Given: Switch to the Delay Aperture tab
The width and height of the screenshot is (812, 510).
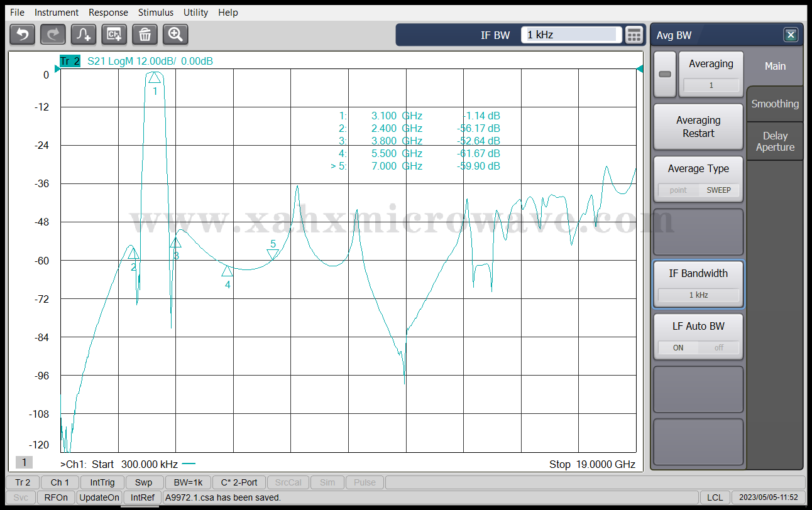Looking at the screenshot, I should pyautogui.click(x=775, y=141).
